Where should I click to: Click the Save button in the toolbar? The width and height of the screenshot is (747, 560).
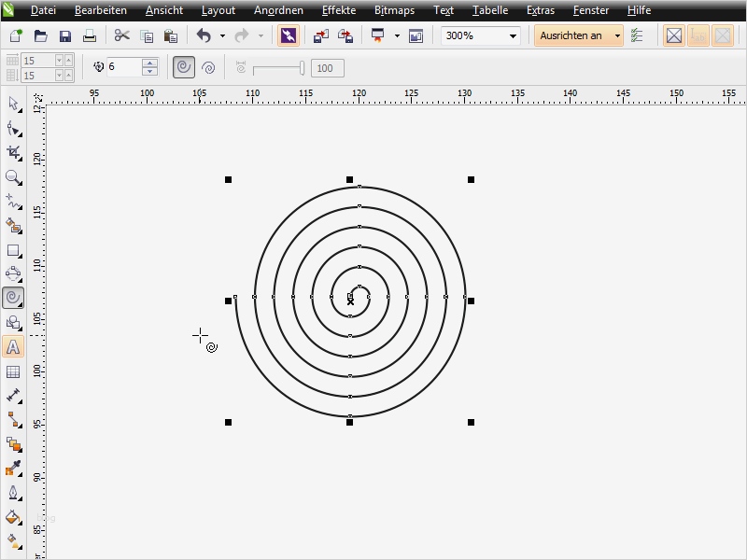tap(65, 35)
